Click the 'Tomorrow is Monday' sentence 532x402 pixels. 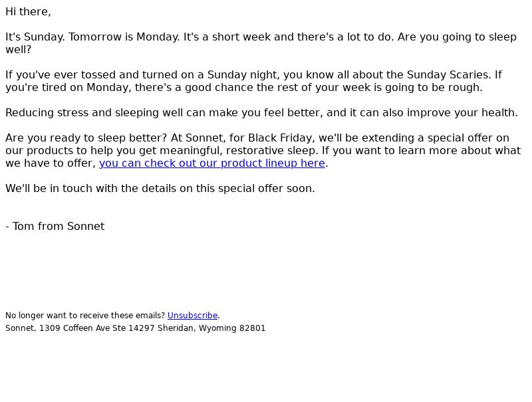click(124, 37)
